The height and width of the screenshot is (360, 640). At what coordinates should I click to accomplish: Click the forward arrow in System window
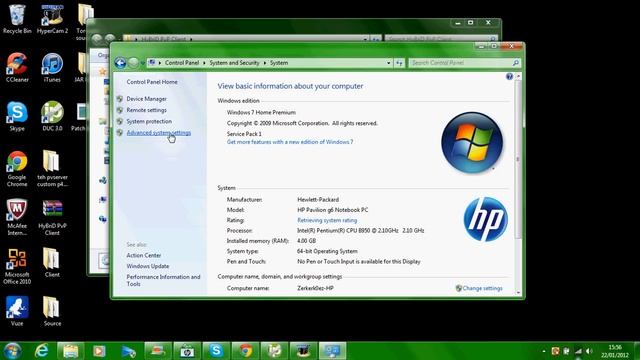[133, 63]
